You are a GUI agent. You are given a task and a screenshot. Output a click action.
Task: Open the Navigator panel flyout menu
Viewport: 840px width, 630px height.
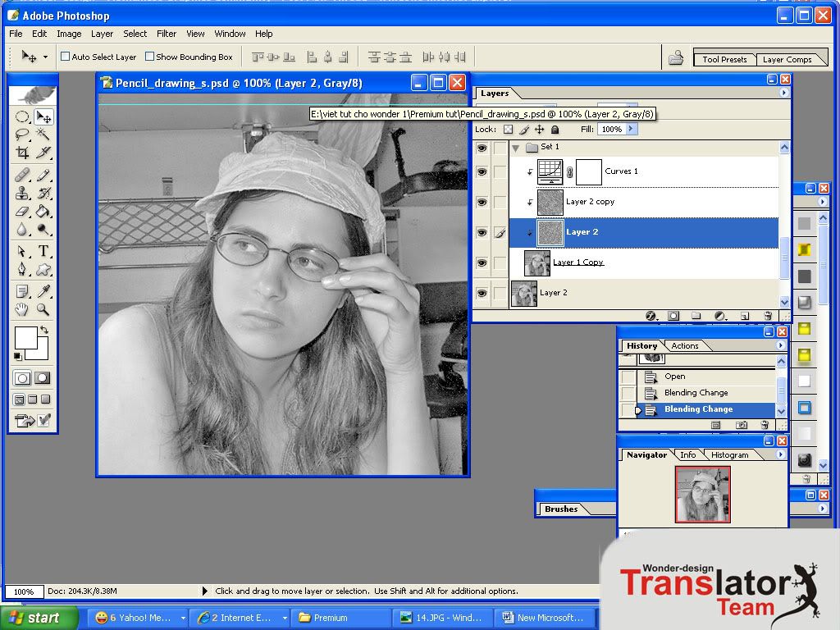[781, 454]
